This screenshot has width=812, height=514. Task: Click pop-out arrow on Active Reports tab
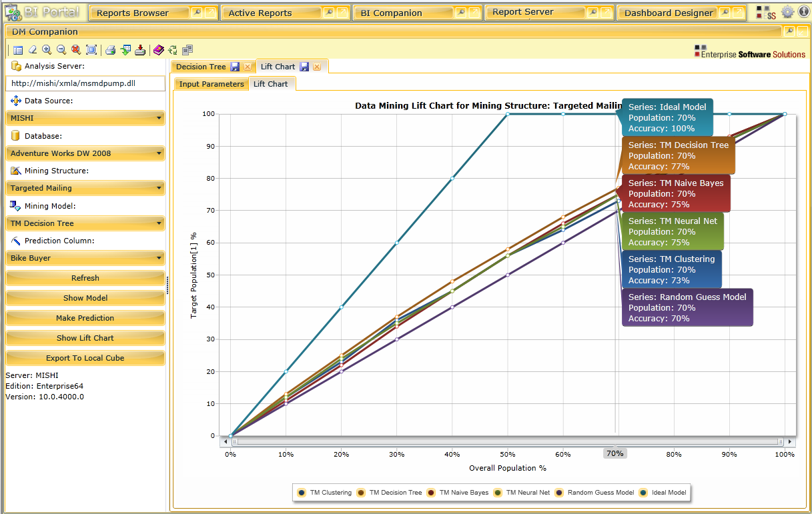(342, 13)
